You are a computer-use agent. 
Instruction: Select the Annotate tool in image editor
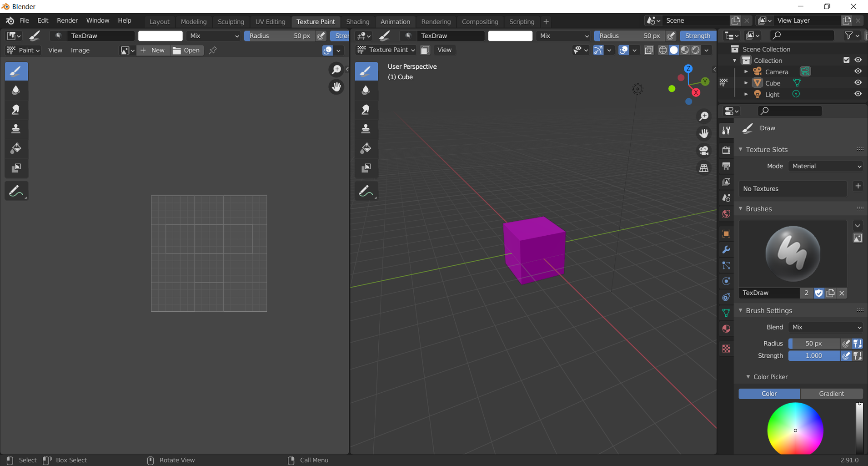(x=16, y=192)
